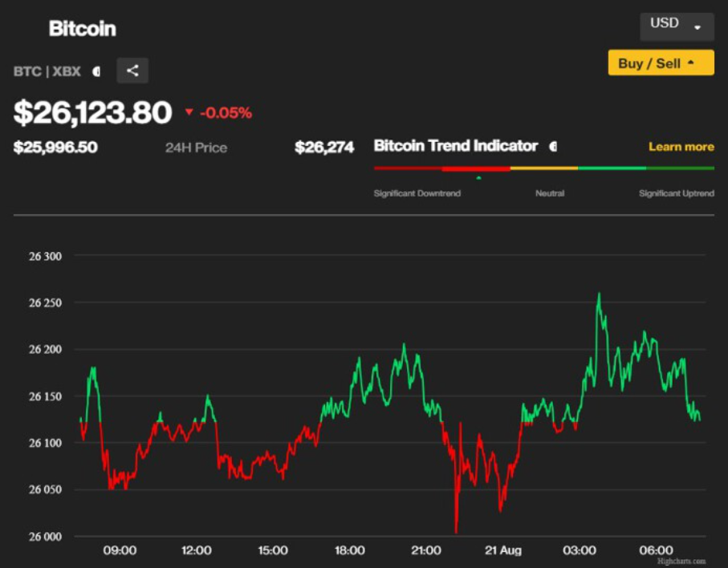This screenshot has width=728, height=568.
Task: Expand the Buy / Sell menu
Action: tap(661, 63)
